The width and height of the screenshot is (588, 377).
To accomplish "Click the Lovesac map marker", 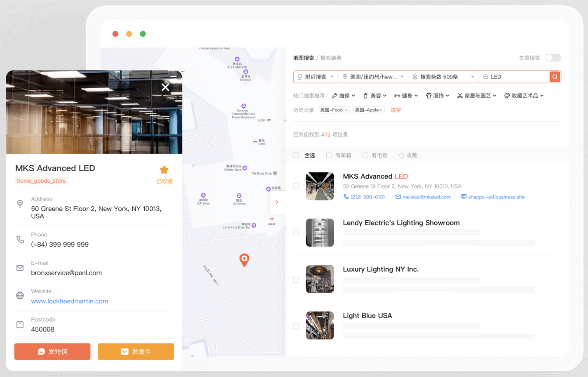I will point(245,71).
